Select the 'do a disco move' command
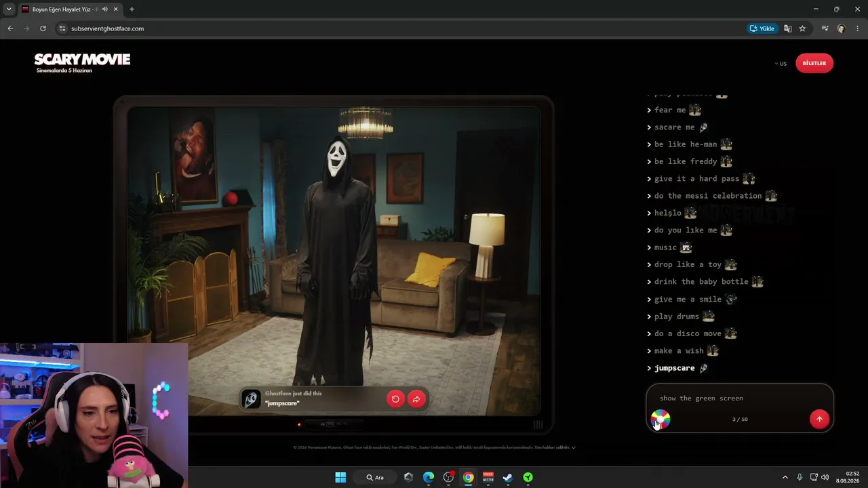Viewport: 868px width, 488px height. click(688, 333)
